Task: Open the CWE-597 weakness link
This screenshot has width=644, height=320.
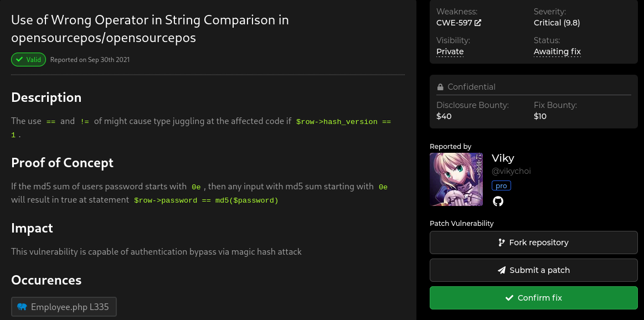Action: [x=453, y=23]
